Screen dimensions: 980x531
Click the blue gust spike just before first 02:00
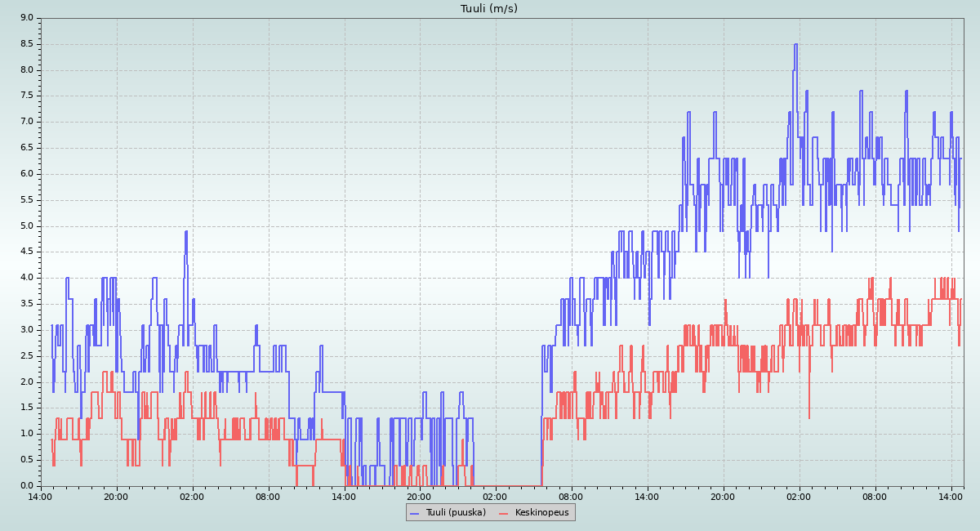[186, 232]
